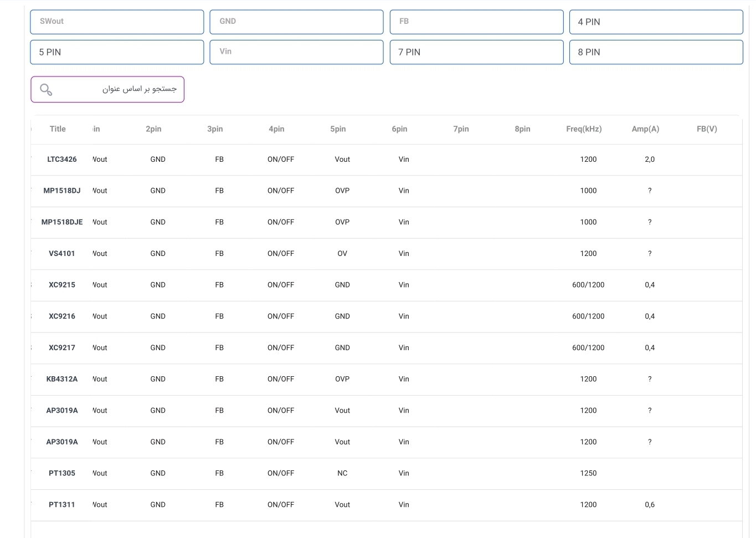756x538 pixels.
Task: Click the 4pin column header
Action: (x=276, y=129)
